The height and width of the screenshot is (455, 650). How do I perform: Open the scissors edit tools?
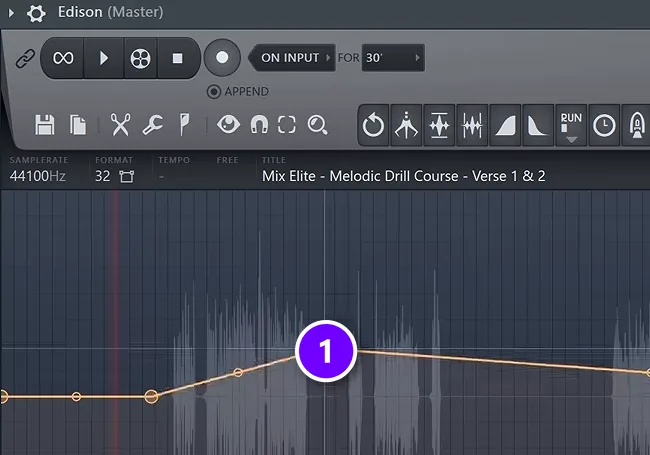click(120, 125)
